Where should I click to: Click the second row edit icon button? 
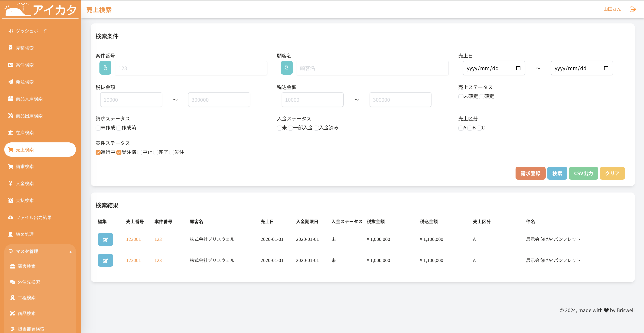coord(105,260)
